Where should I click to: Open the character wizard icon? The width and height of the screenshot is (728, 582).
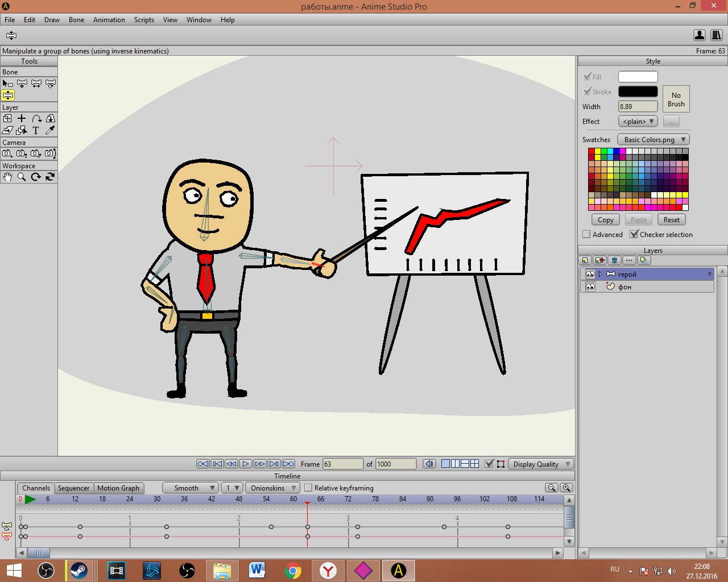pos(700,35)
